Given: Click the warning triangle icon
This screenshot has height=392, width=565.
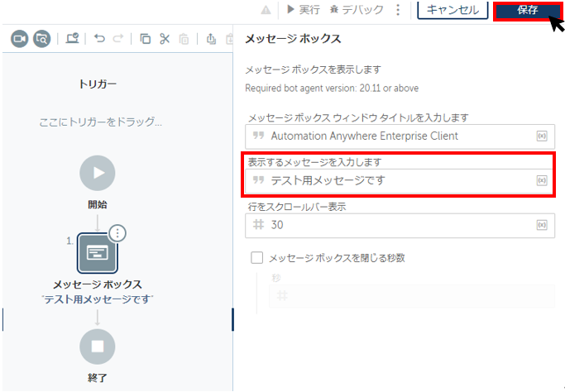Looking at the screenshot, I should (266, 10).
